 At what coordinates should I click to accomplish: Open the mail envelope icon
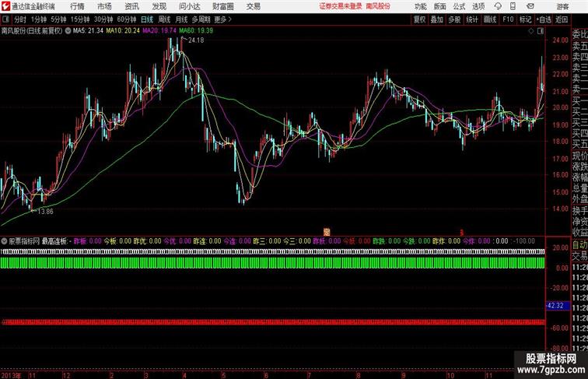[530, 6]
